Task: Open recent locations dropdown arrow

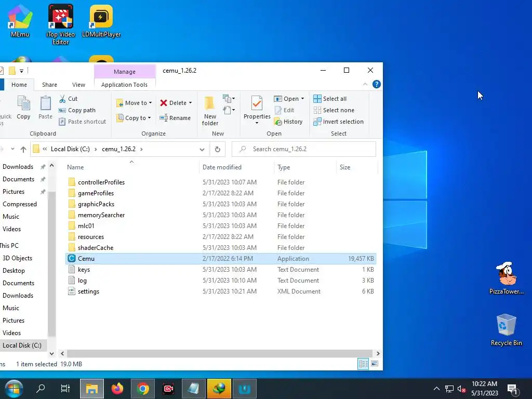Action: (12, 149)
